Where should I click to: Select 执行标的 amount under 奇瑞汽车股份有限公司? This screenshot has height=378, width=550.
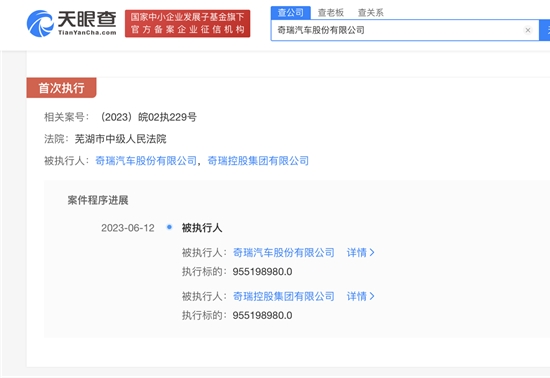tap(262, 272)
